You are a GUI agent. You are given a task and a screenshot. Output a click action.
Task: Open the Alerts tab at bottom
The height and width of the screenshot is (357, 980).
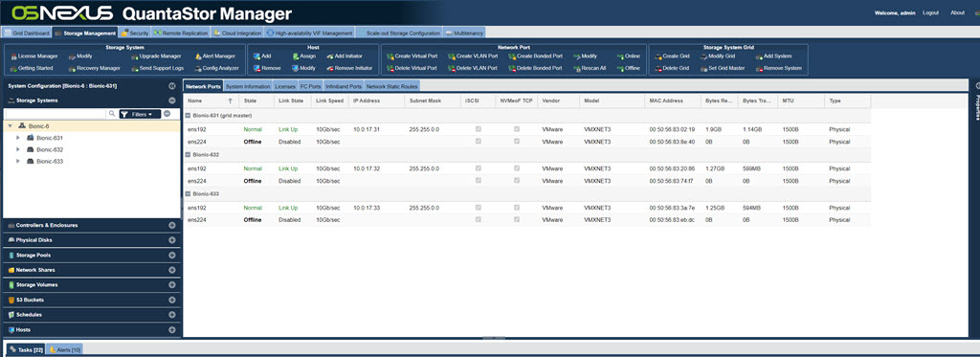[65, 350]
